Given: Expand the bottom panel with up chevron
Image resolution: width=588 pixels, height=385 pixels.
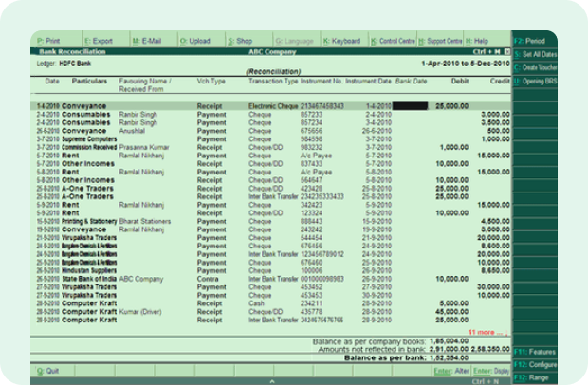Looking at the screenshot, I should pyautogui.click(x=272, y=381).
